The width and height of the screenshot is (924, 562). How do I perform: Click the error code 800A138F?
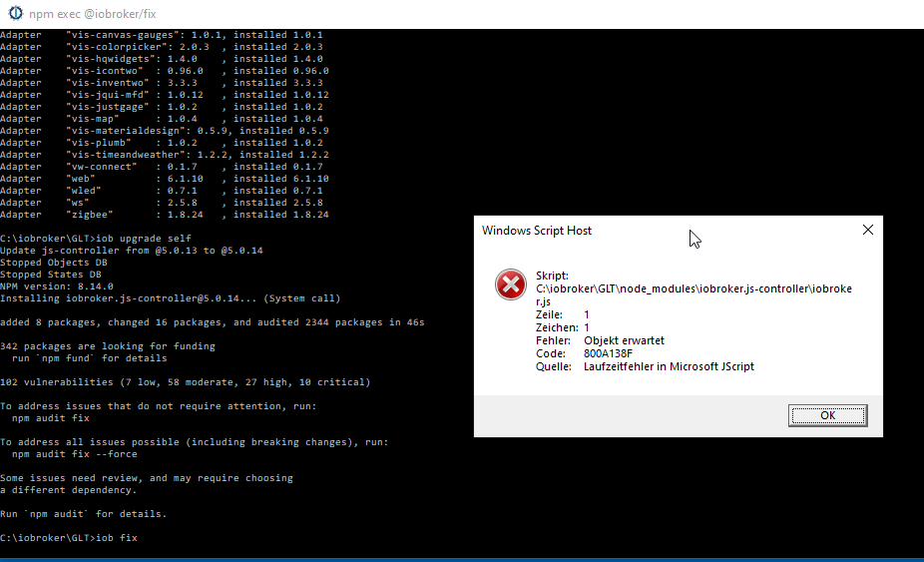click(608, 353)
